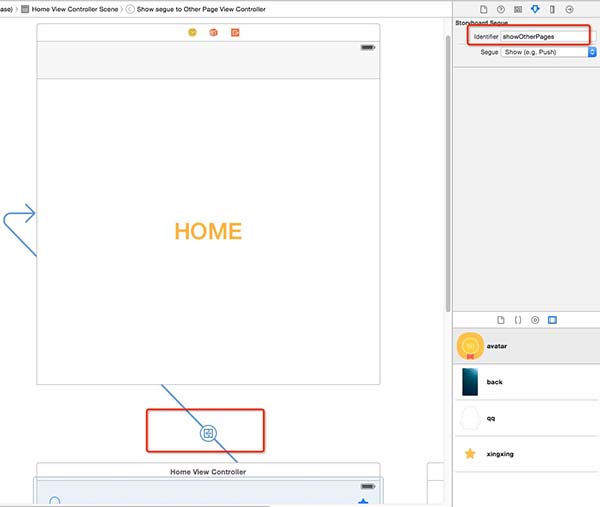600x507 pixels.
Task: Click the Identifier field showing showOtherPages
Action: (x=545, y=36)
